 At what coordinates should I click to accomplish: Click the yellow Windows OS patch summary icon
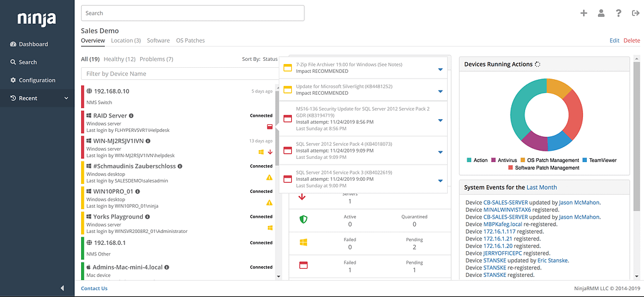pos(303,243)
